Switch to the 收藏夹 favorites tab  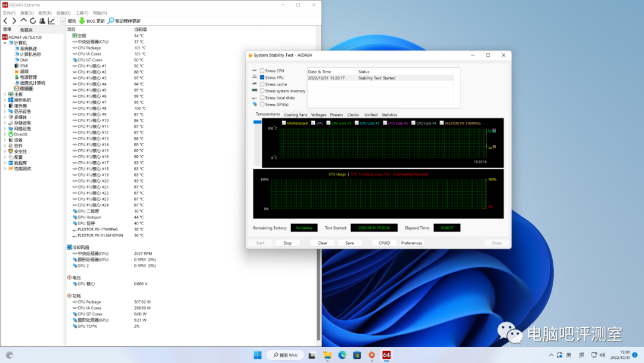click(x=26, y=30)
